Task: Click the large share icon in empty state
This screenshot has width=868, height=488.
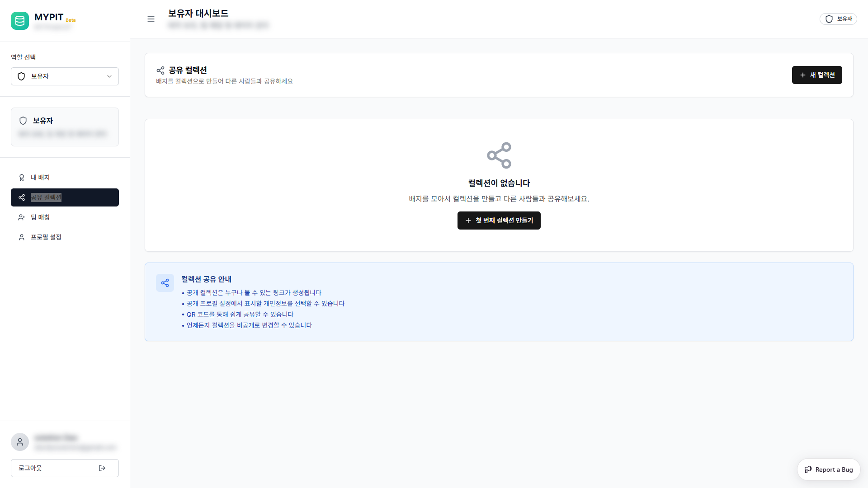Action: (499, 155)
